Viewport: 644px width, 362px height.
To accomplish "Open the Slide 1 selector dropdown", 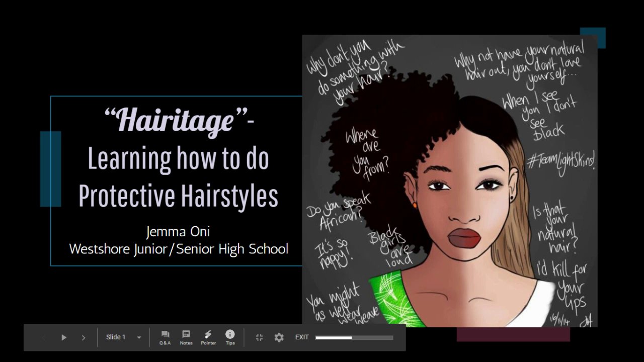I will click(x=124, y=337).
